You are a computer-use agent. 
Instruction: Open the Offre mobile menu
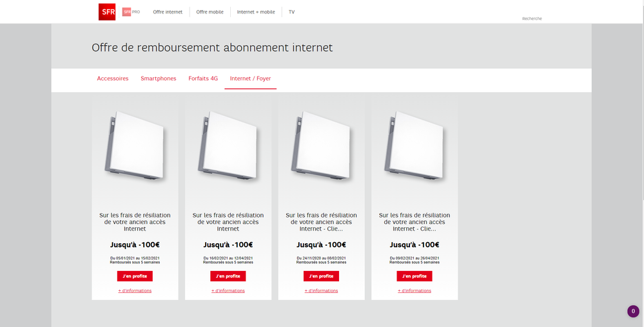210,12
